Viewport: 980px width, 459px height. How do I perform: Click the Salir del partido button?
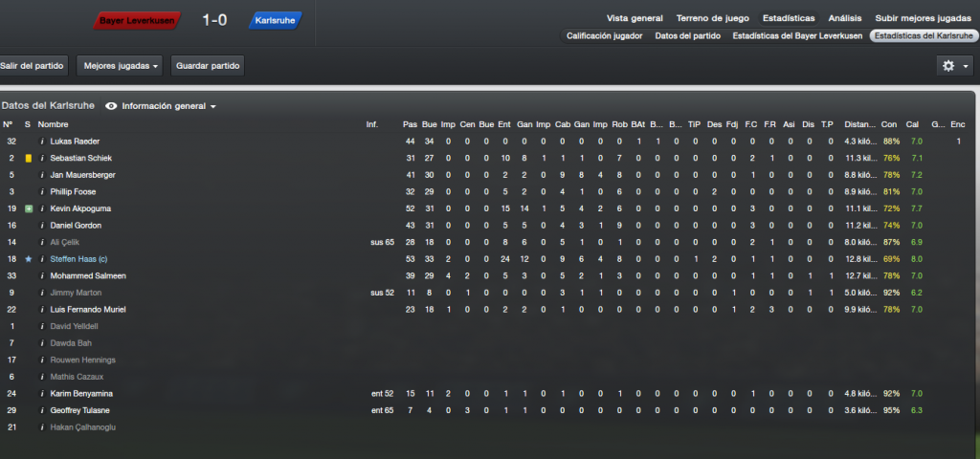[32, 66]
